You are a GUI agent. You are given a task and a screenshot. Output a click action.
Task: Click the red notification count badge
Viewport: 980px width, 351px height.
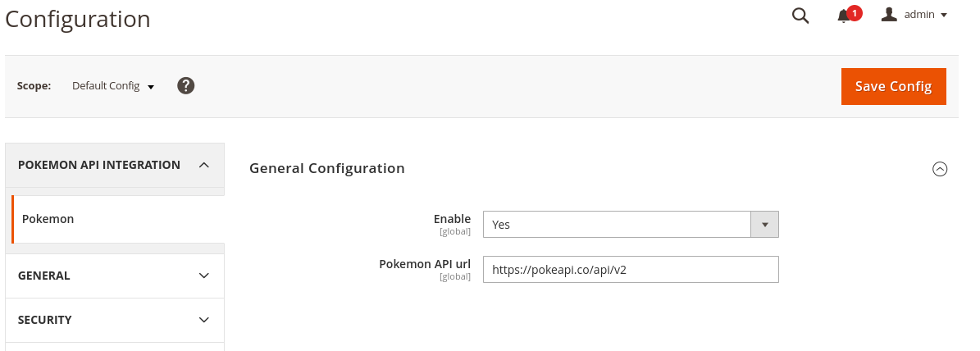tap(854, 12)
